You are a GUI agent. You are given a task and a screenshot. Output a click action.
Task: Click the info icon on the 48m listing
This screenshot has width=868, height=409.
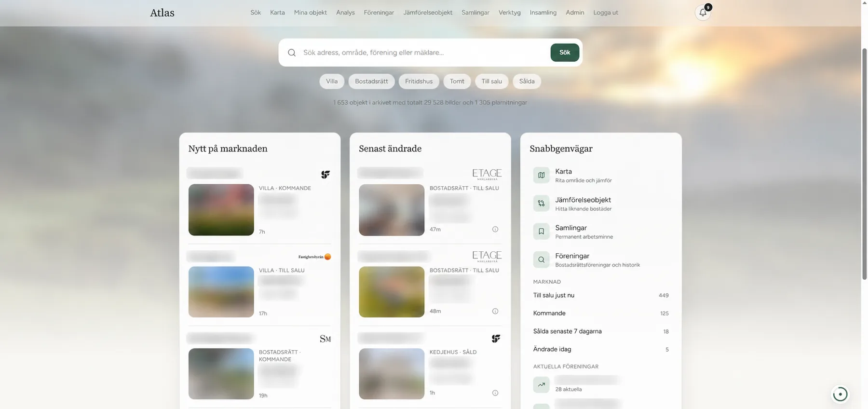(495, 311)
